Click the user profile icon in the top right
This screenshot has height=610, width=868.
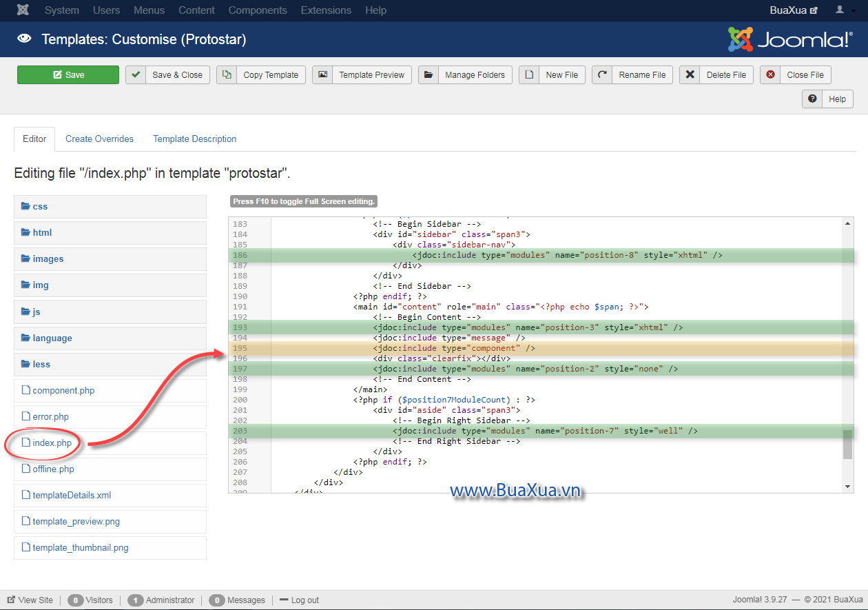(839, 10)
